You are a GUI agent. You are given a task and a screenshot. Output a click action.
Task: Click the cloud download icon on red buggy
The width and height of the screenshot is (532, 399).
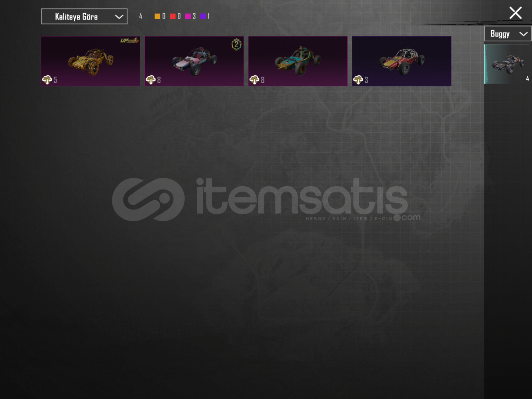[358, 80]
